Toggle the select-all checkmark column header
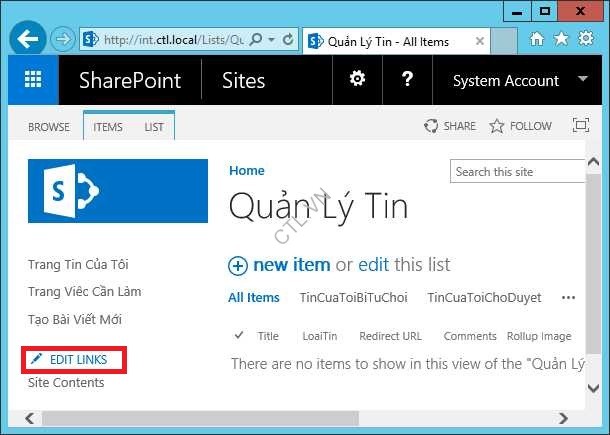This screenshot has height=435, width=610. click(x=238, y=336)
